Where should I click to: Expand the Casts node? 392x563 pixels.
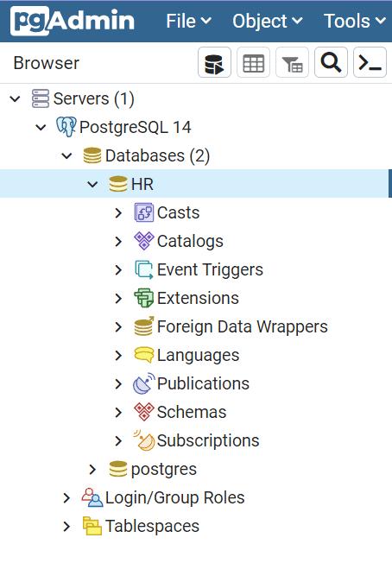[118, 212]
